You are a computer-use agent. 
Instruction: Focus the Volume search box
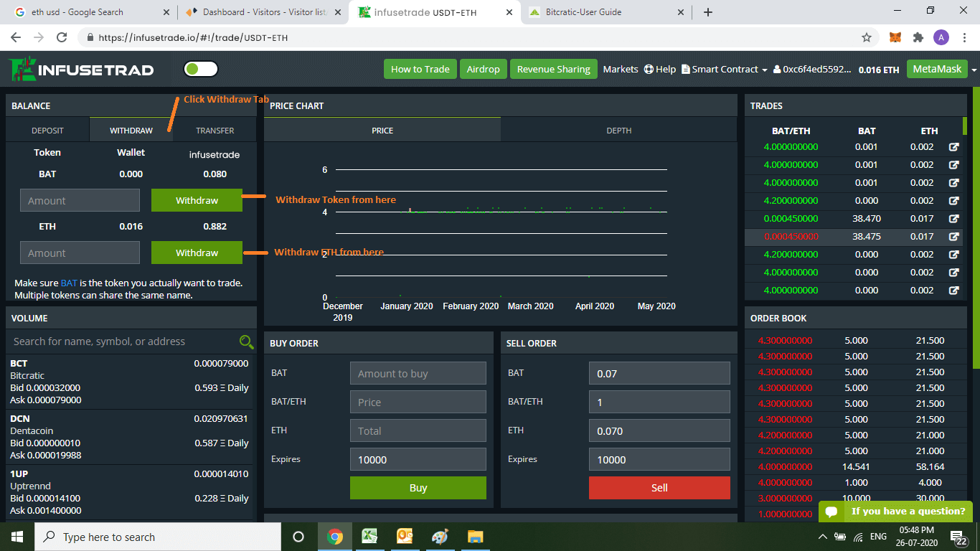123,342
